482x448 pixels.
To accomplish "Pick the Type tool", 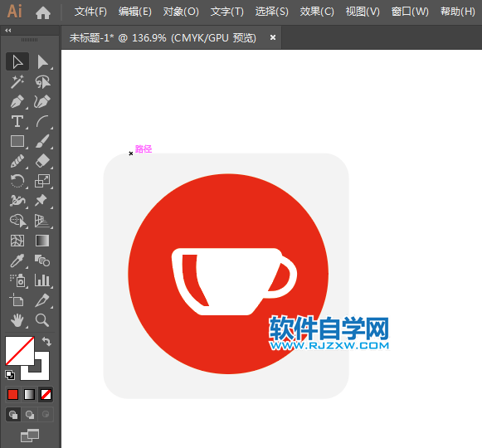I will pos(17,121).
